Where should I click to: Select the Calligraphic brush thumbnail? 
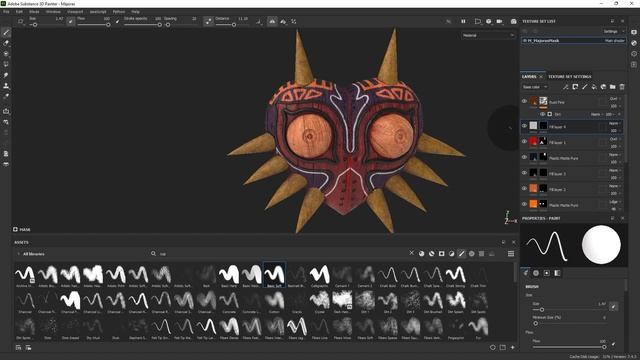click(320, 275)
